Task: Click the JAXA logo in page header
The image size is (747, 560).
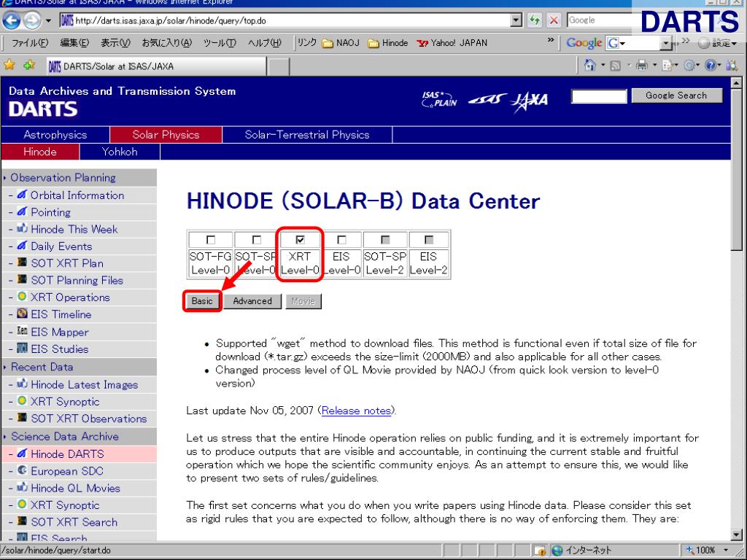Action: tap(529, 102)
